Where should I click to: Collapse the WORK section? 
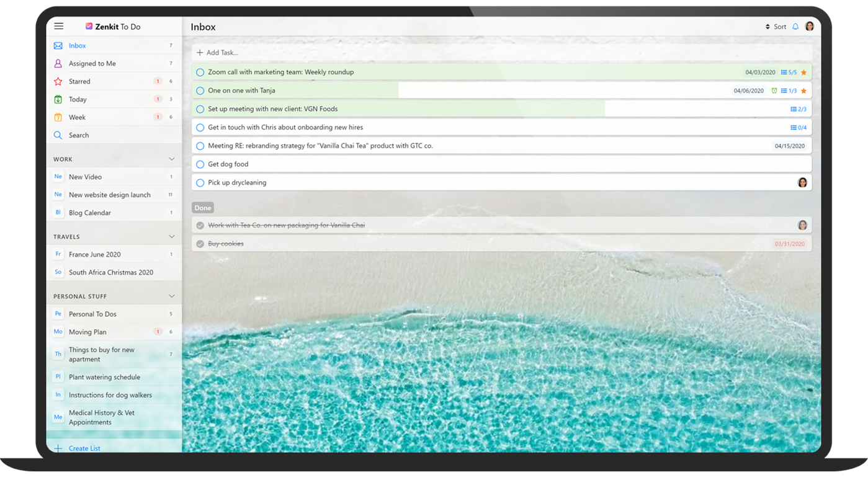coord(171,159)
